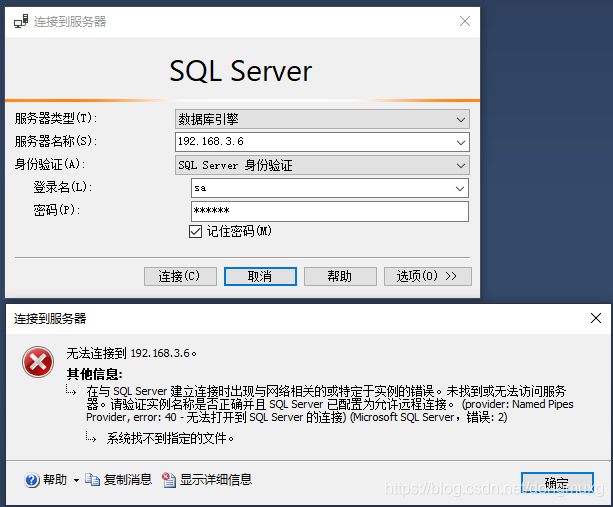The height and width of the screenshot is (507, 613).
Task: Click the 帮助 button in login dialog
Action: click(x=340, y=276)
